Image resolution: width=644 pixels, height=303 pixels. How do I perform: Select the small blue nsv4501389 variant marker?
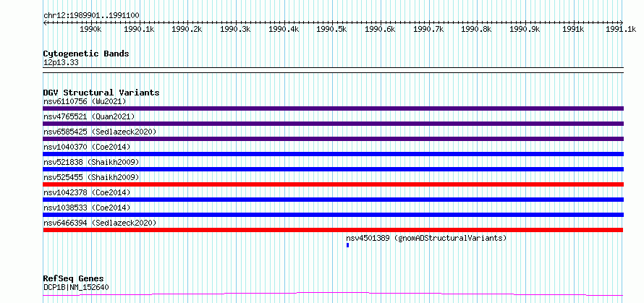347,245
